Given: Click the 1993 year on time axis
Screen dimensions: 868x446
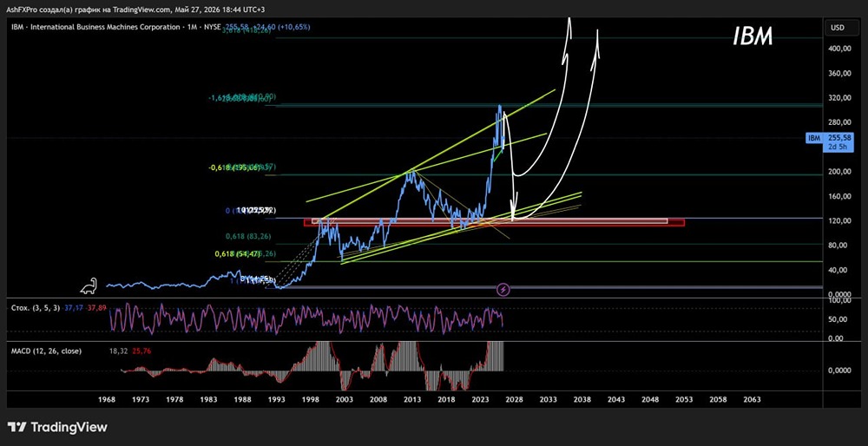Looking at the screenshot, I should click(x=276, y=399).
